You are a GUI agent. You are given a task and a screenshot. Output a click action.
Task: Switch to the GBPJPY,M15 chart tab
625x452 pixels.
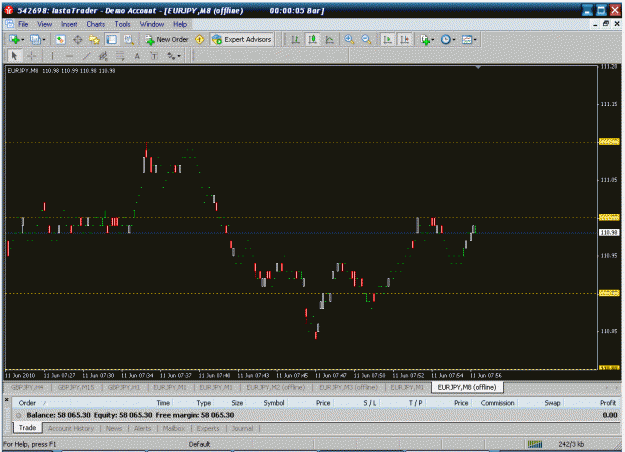point(76,387)
